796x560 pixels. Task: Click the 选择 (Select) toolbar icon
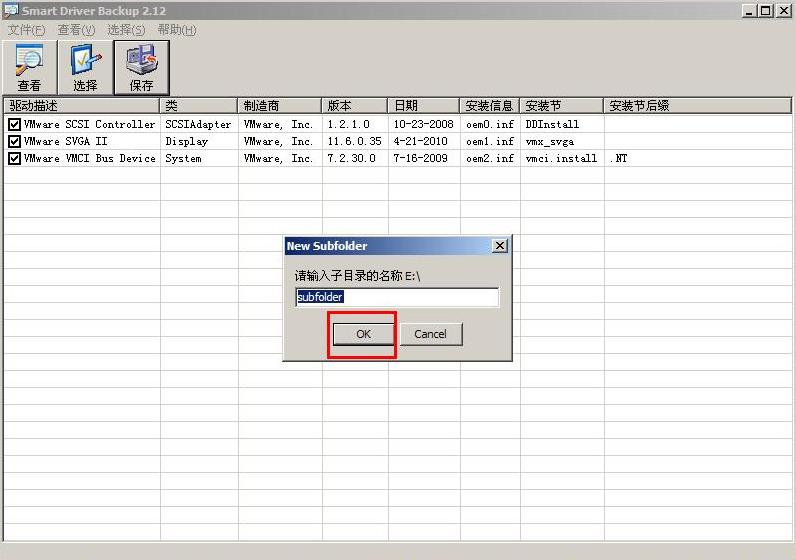pyautogui.click(x=85, y=68)
